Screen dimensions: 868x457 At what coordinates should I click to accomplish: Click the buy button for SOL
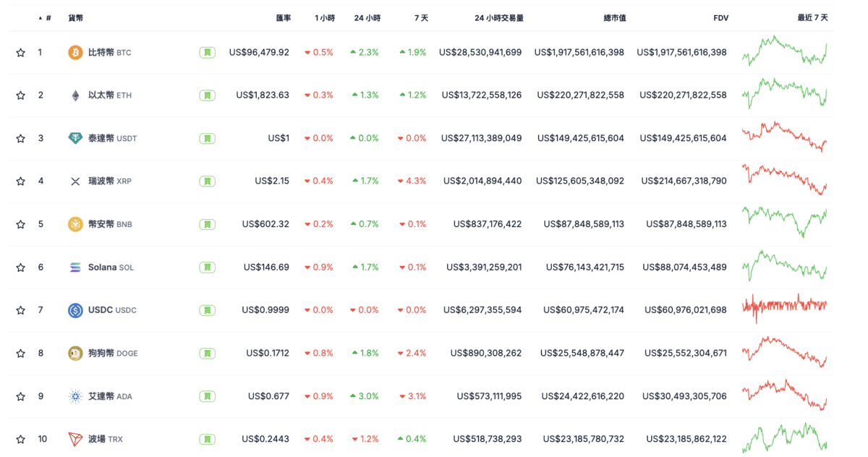click(x=208, y=268)
